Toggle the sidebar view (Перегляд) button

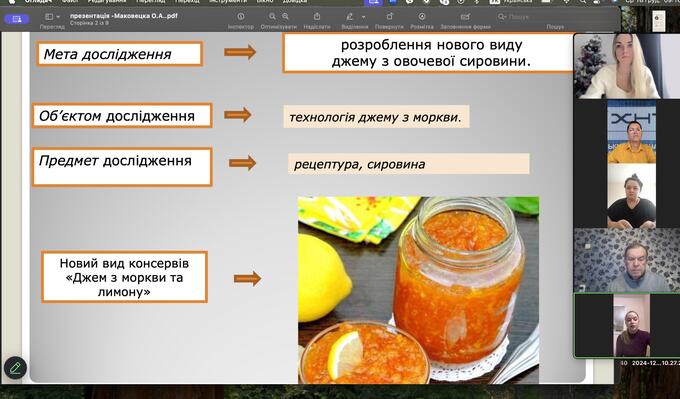click(x=49, y=17)
